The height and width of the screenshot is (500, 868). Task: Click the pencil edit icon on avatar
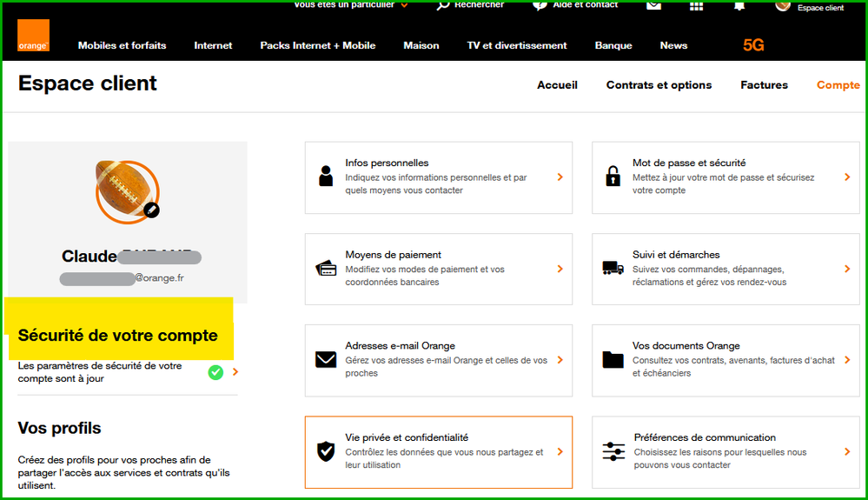[x=151, y=210]
